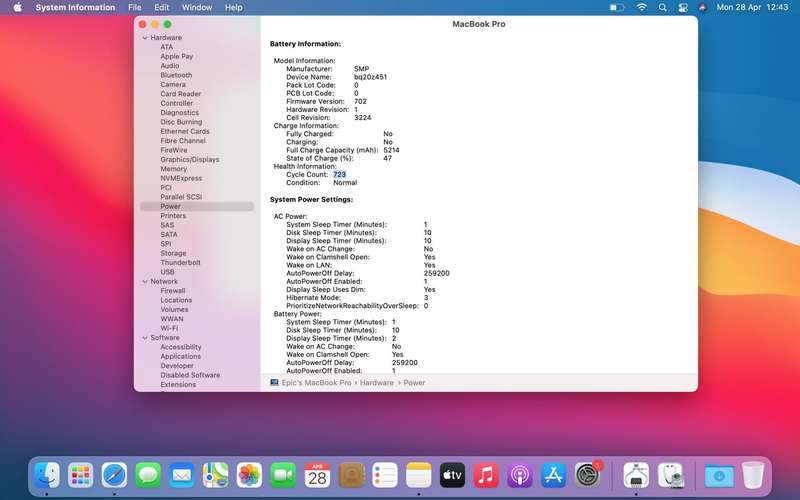800x500 pixels.
Task: Open Reminders in the dock
Action: click(x=384, y=476)
